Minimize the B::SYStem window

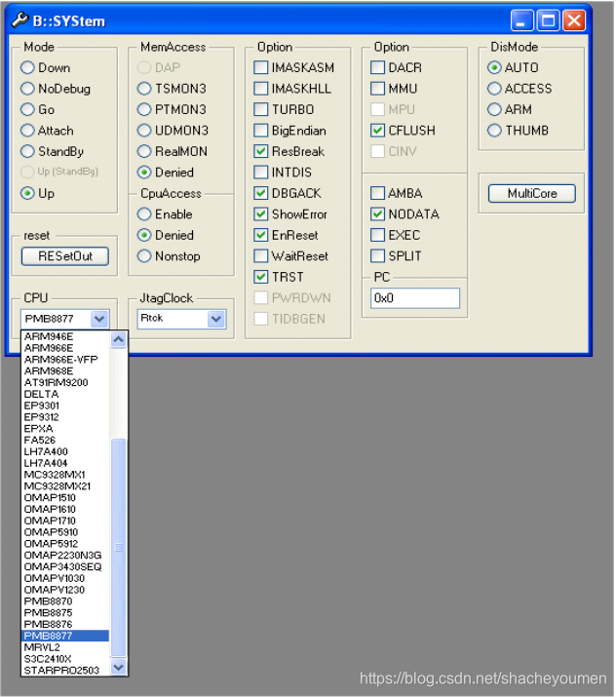[521, 20]
